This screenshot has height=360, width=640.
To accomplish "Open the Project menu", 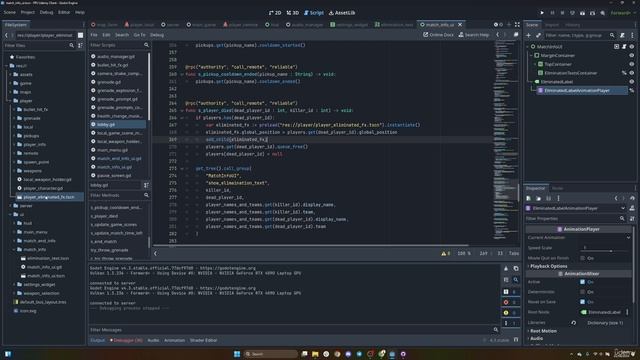I will point(28,13).
